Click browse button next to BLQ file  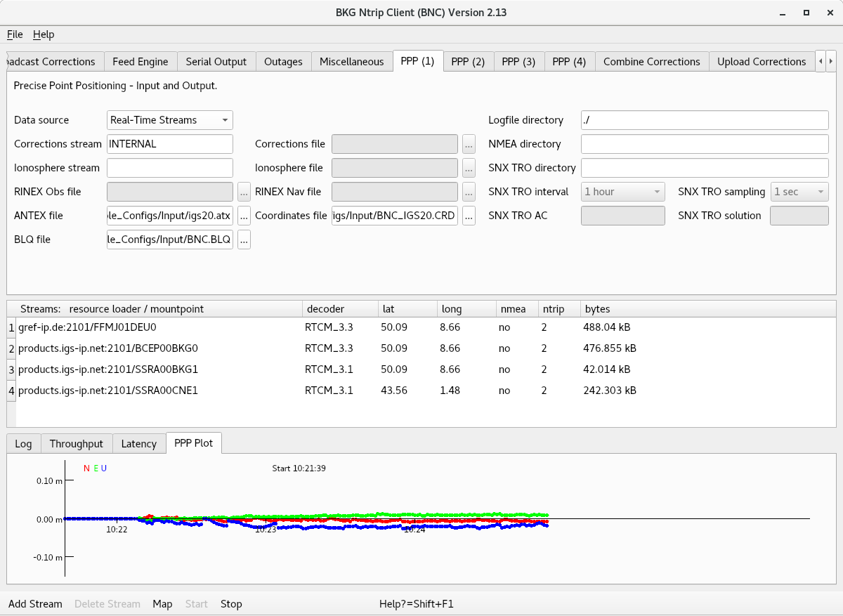(x=244, y=240)
